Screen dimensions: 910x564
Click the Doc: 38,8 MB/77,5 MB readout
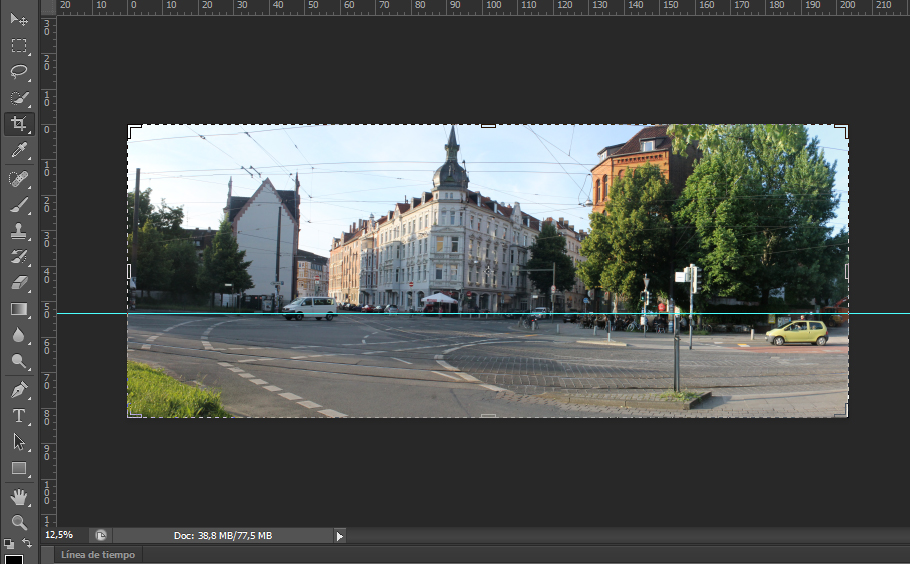[x=223, y=536]
